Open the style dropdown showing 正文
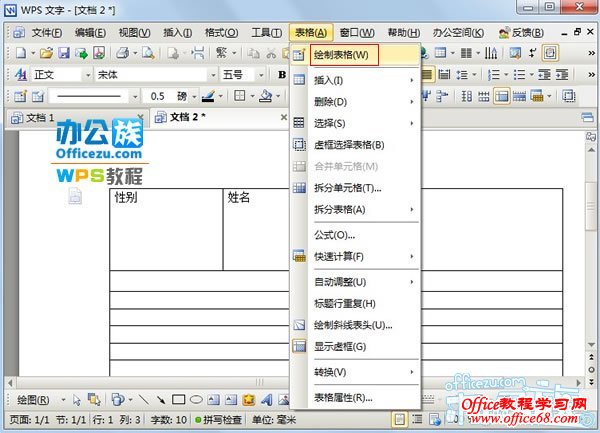Screen dimensions: 600x433 [x=88, y=75]
